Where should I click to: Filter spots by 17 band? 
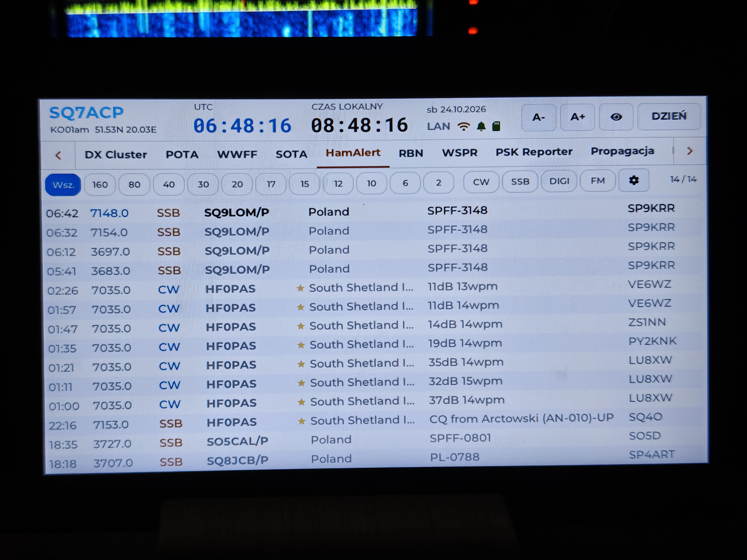271,184
